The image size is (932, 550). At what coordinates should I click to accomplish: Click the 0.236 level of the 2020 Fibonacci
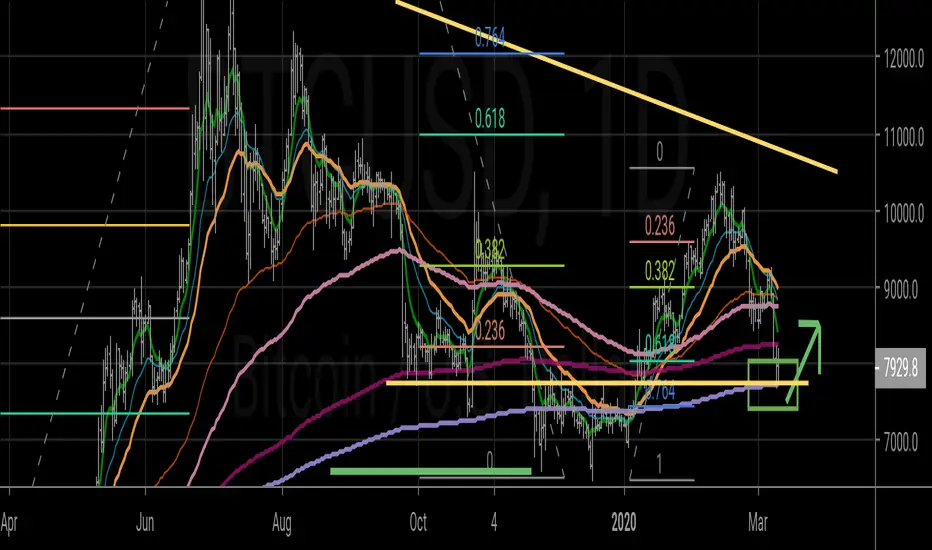(661, 241)
